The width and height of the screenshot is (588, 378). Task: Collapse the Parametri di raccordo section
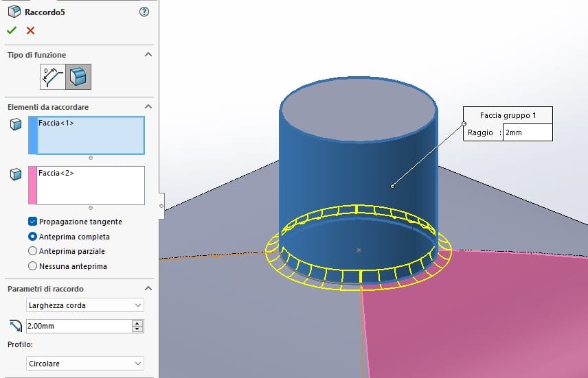(x=148, y=288)
